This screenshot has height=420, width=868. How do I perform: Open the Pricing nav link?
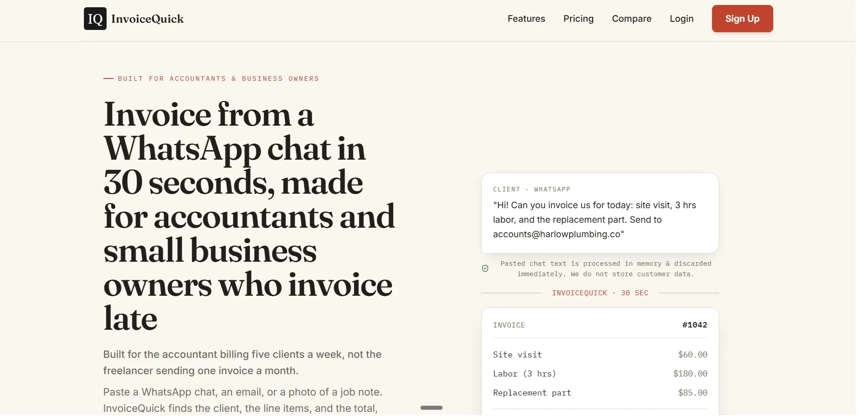[578, 19]
